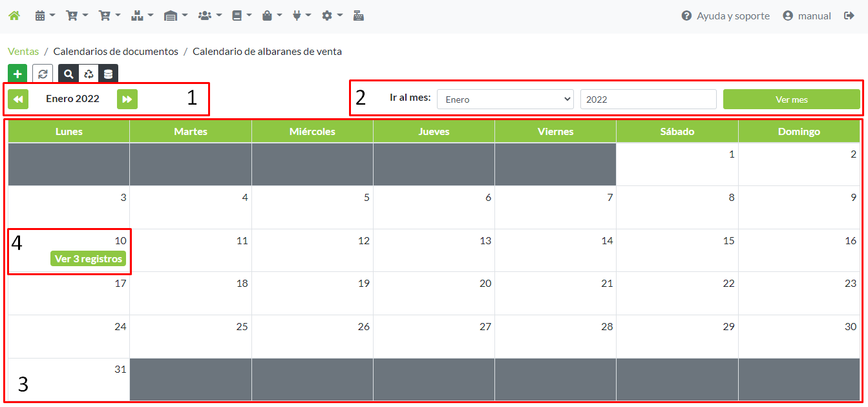Expand the gear settings menu

point(332,16)
